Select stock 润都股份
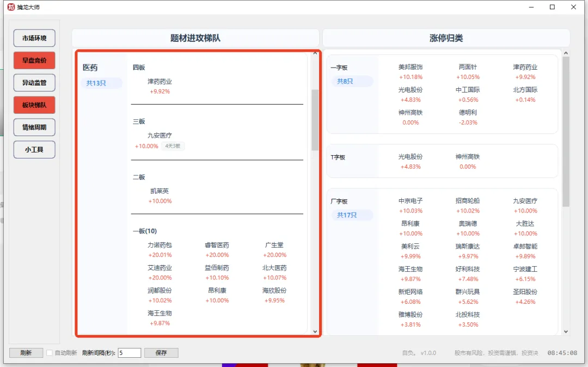 (160, 290)
